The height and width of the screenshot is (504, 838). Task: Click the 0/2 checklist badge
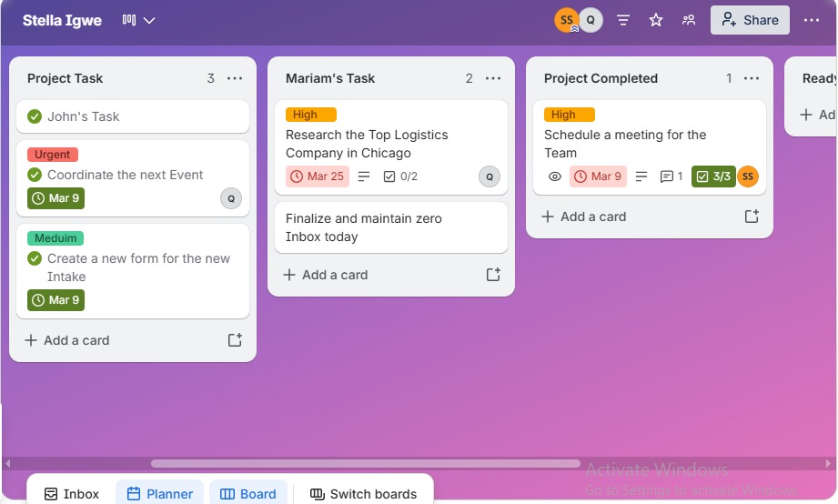tap(401, 176)
